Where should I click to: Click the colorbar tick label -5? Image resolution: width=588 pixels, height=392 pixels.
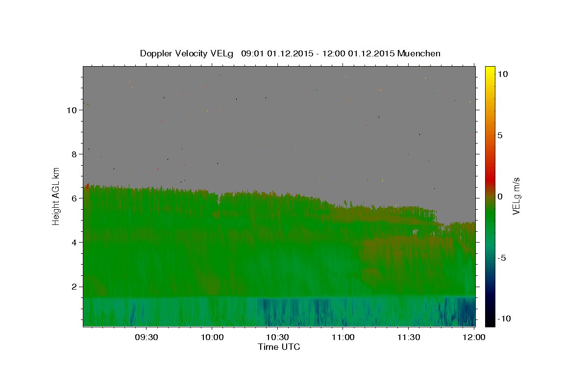[x=502, y=258]
